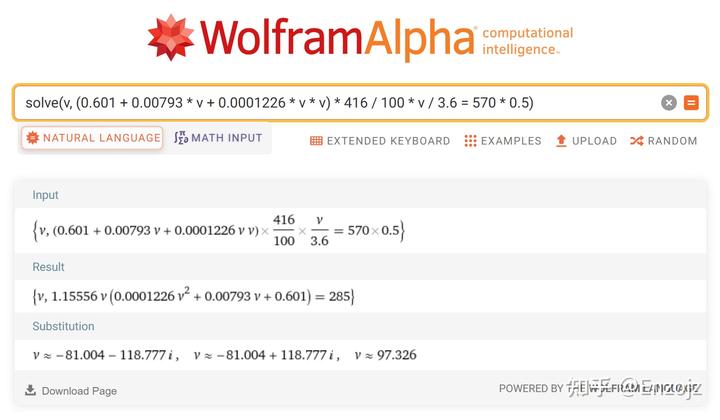Select the solution v ≈ 97.326
This screenshot has height=420, width=720.
pos(386,355)
